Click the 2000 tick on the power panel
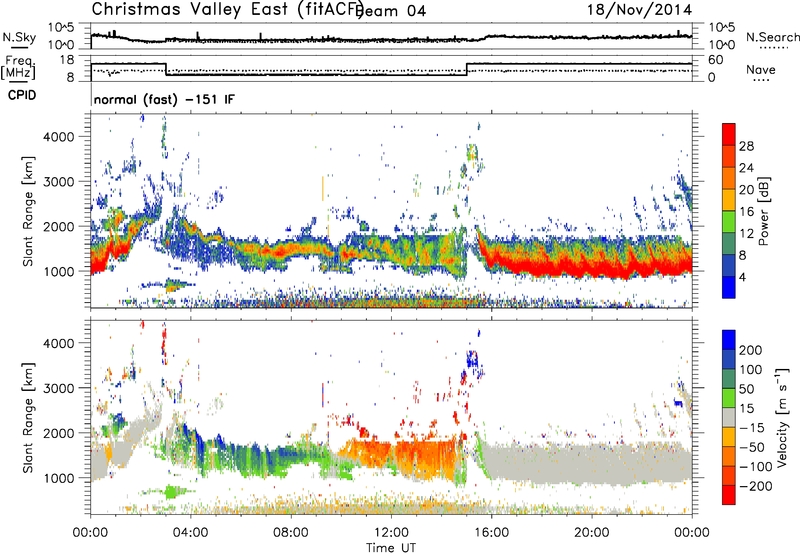This screenshot has width=800, height=554. coord(59,226)
